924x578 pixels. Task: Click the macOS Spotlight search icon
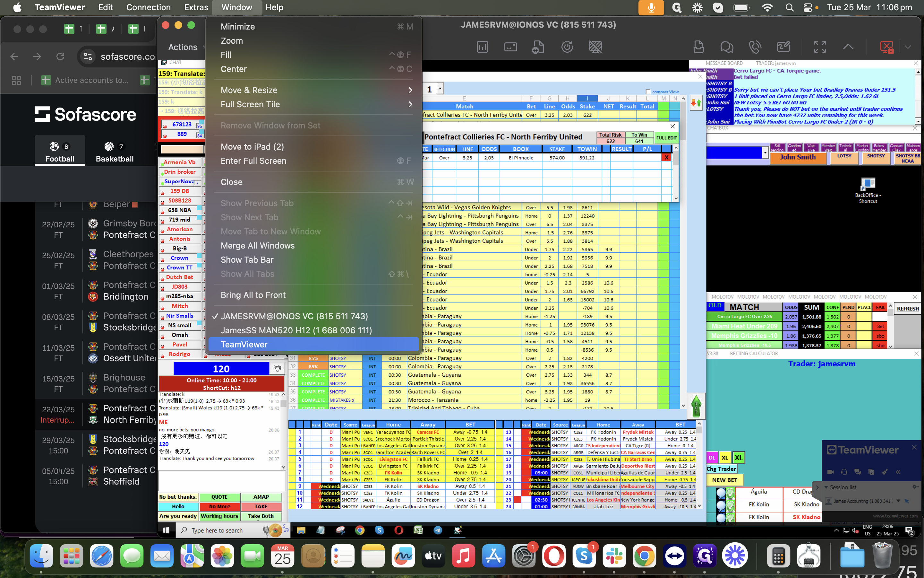click(789, 7)
